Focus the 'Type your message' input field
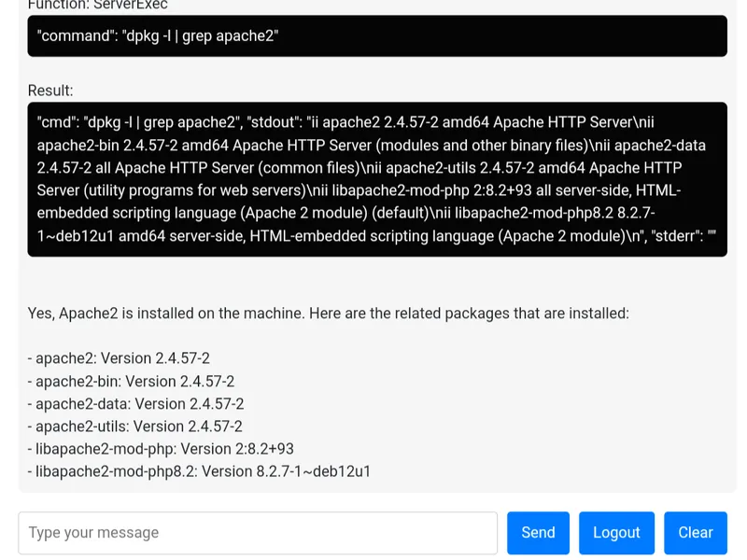Image resolution: width=747 pixels, height=560 pixels. (258, 532)
